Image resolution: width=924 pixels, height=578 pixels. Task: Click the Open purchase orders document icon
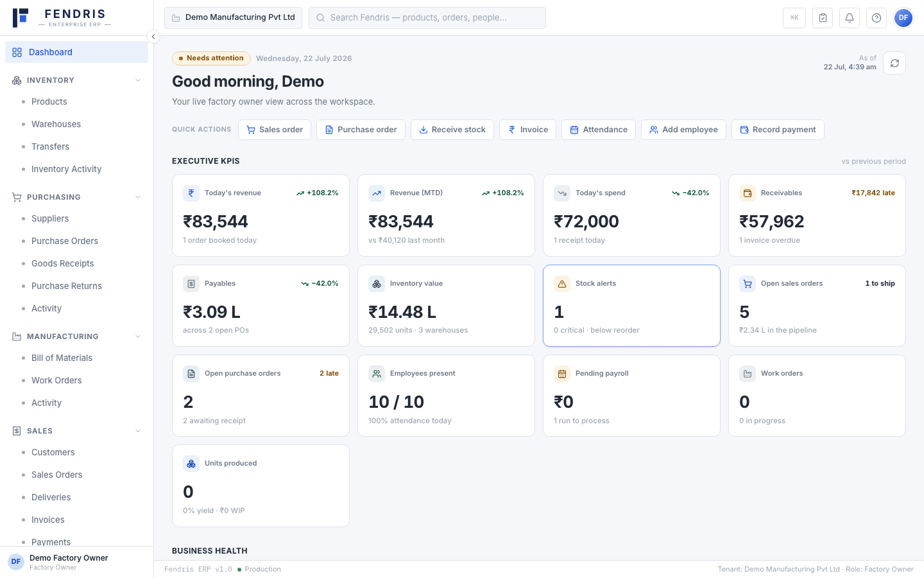pyautogui.click(x=191, y=373)
